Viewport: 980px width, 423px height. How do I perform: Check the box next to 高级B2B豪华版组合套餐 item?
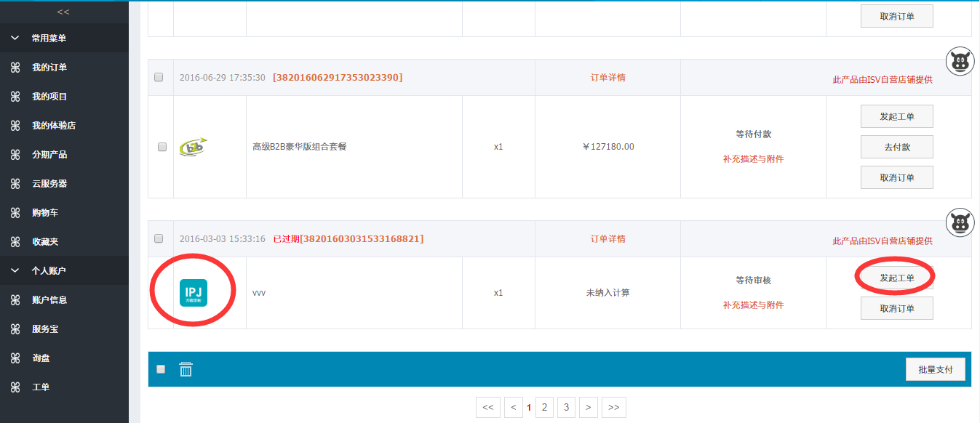pos(162,147)
